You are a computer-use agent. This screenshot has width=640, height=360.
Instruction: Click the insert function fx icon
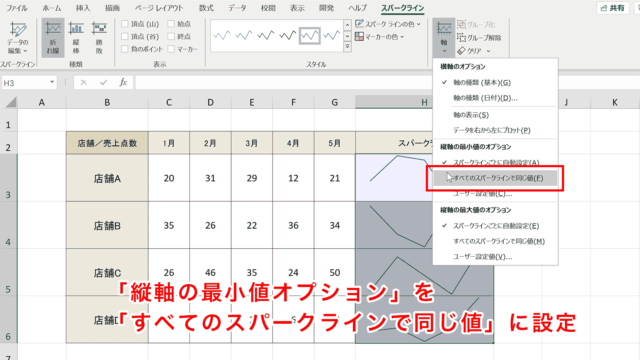(x=123, y=82)
